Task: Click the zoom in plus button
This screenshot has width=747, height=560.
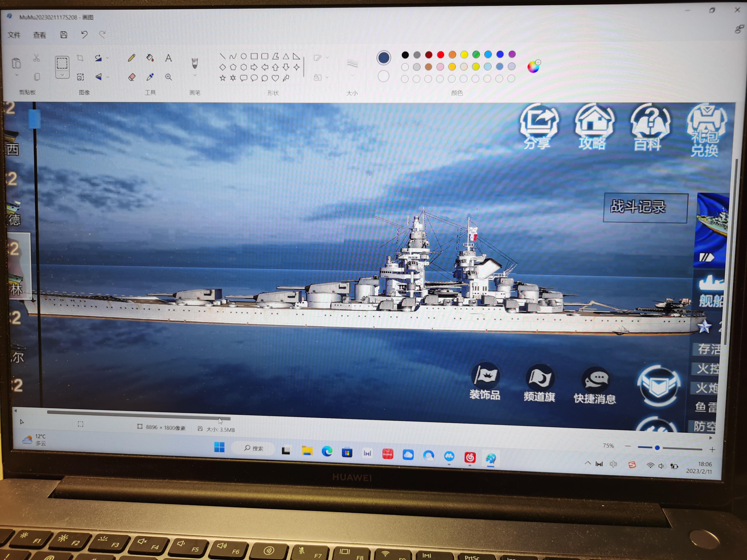Action: 712,450
